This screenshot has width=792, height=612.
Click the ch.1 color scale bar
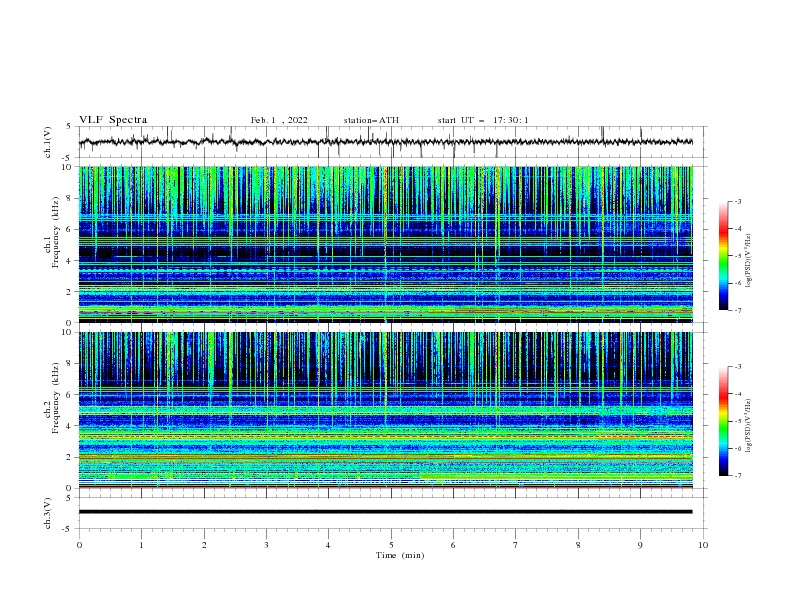pyautogui.click(x=723, y=256)
